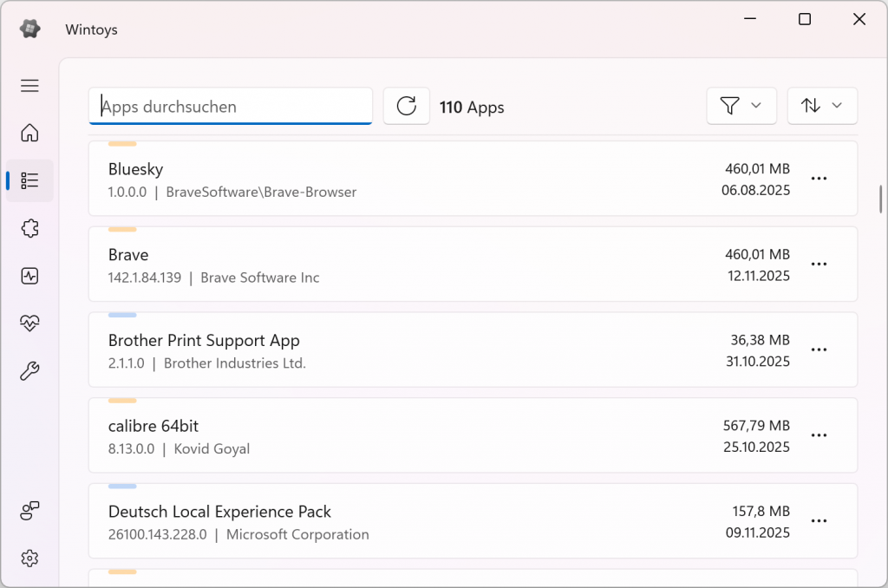This screenshot has width=888, height=588.
Task: Open the wrench Tweaks icon
Action: coord(29,371)
